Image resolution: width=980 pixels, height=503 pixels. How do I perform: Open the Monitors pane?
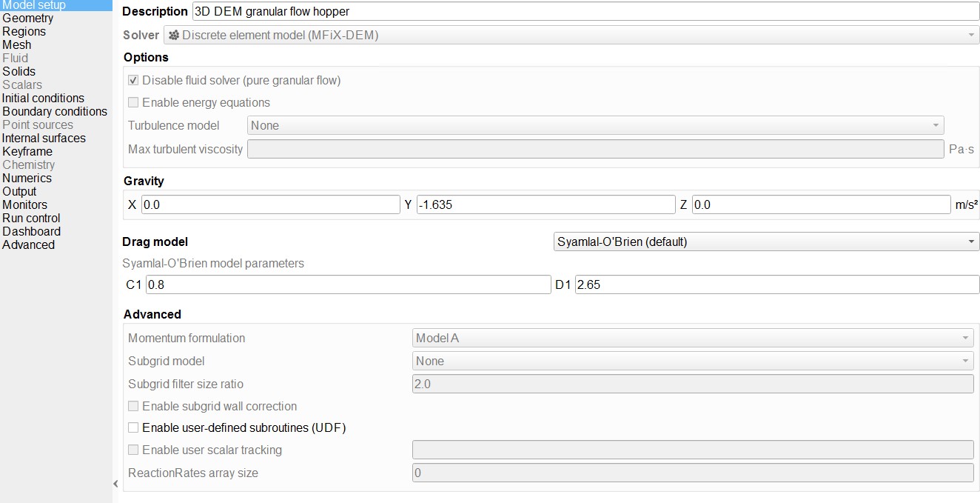pyautogui.click(x=24, y=204)
